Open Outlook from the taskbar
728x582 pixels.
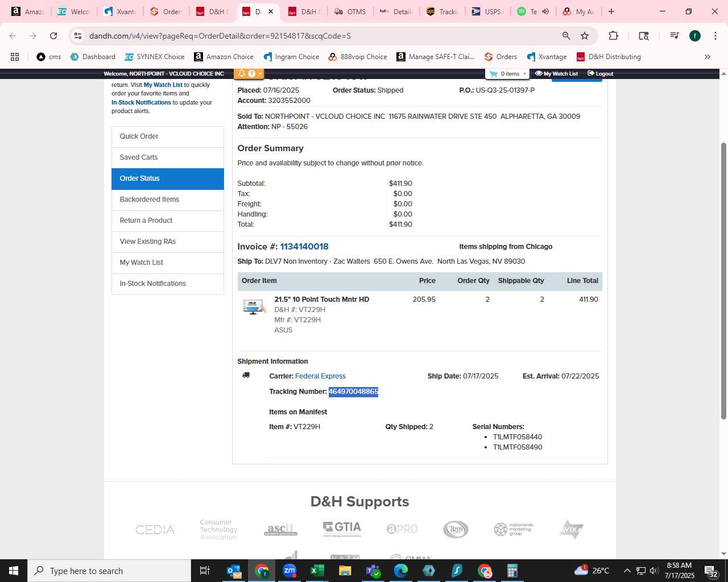tap(234, 571)
